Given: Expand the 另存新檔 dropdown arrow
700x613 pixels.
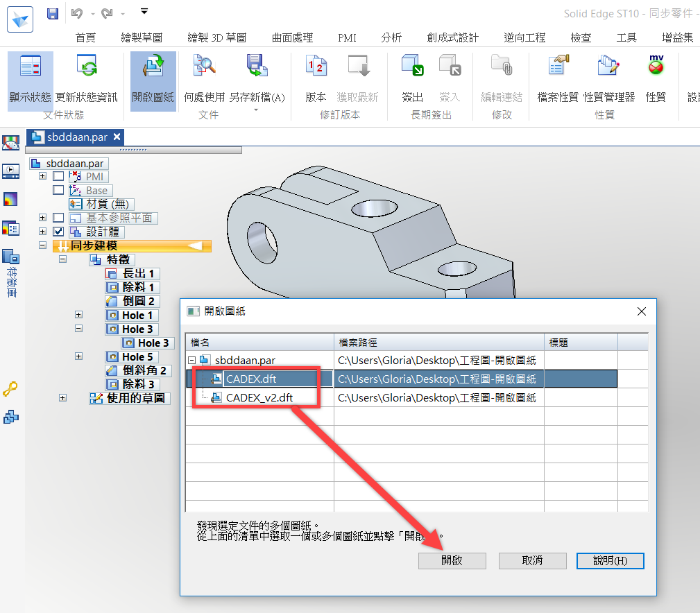Looking at the screenshot, I should point(256,110).
